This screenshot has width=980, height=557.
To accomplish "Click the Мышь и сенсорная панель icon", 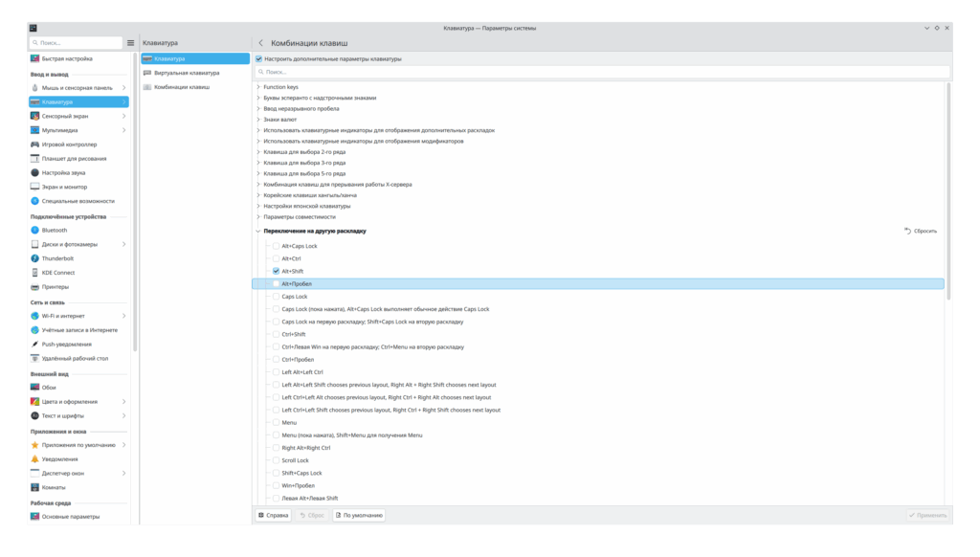I will (x=35, y=88).
